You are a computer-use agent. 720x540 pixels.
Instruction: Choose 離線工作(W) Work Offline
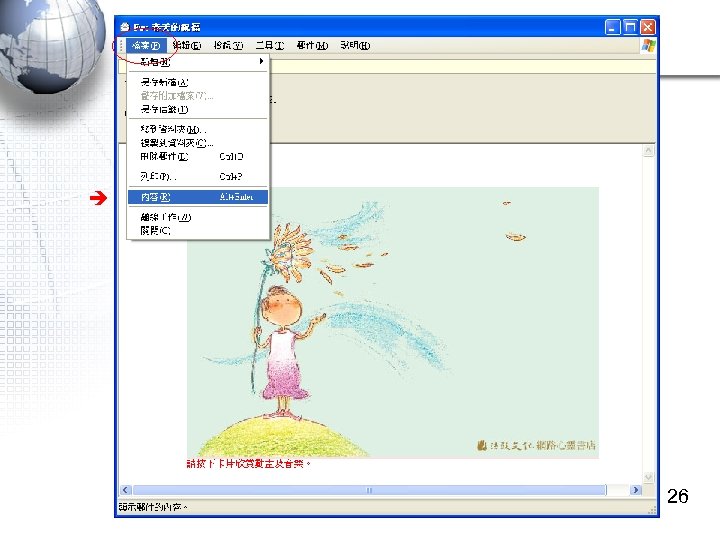click(x=198, y=217)
